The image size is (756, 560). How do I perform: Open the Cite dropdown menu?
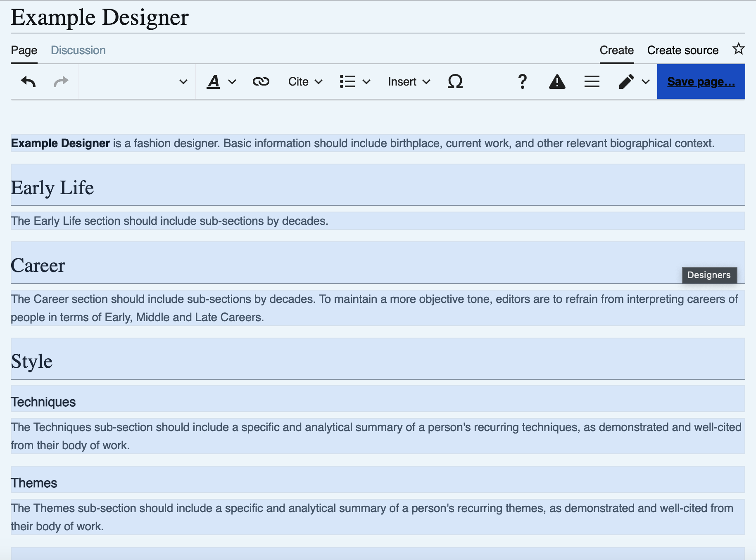point(305,81)
